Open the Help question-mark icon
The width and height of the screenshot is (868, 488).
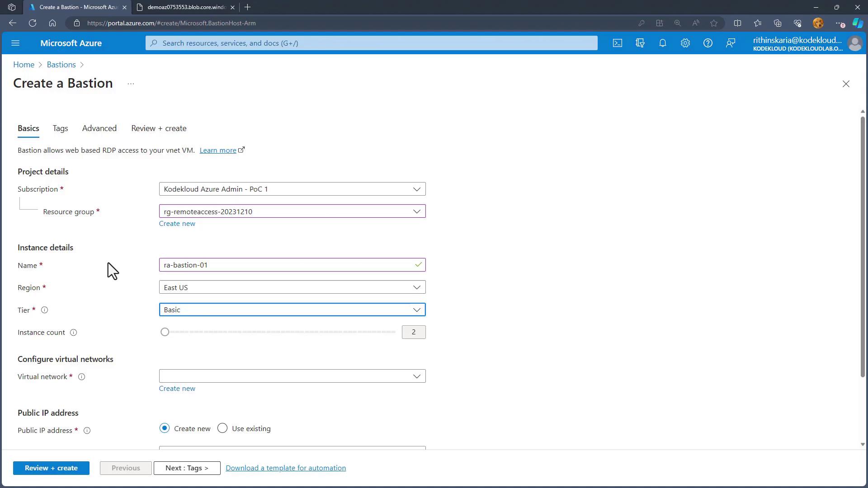pyautogui.click(x=708, y=43)
